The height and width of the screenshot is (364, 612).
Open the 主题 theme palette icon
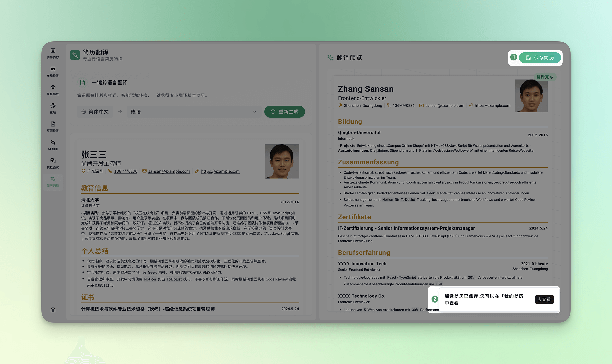(53, 108)
